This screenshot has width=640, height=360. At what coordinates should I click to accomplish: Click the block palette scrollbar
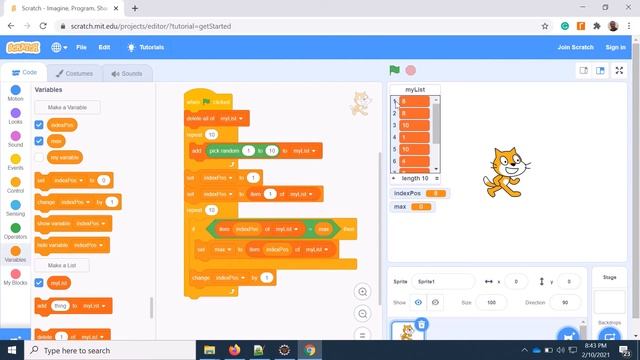[x=151, y=307]
